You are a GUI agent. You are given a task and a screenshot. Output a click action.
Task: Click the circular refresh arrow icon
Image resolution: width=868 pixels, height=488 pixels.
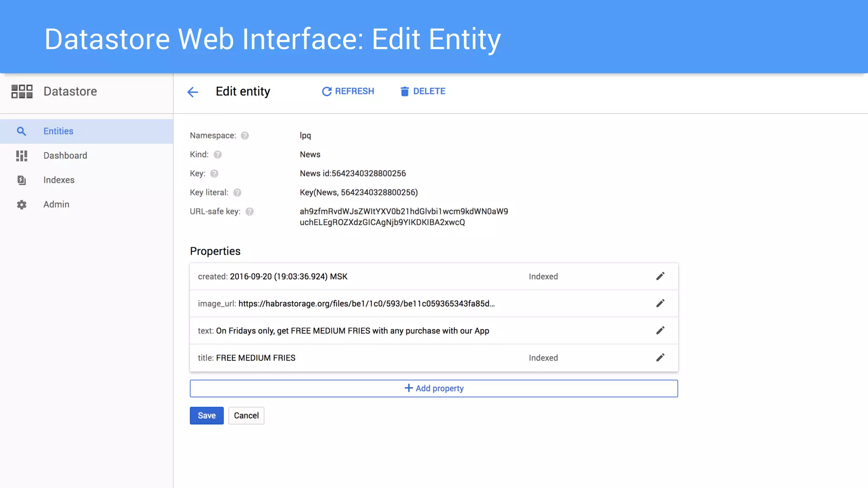pos(326,91)
